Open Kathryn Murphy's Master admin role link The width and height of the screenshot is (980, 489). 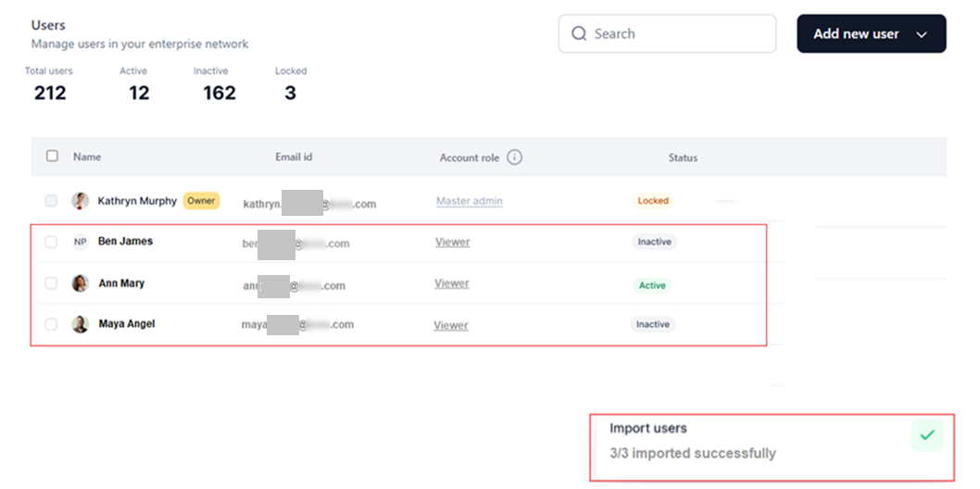(470, 201)
